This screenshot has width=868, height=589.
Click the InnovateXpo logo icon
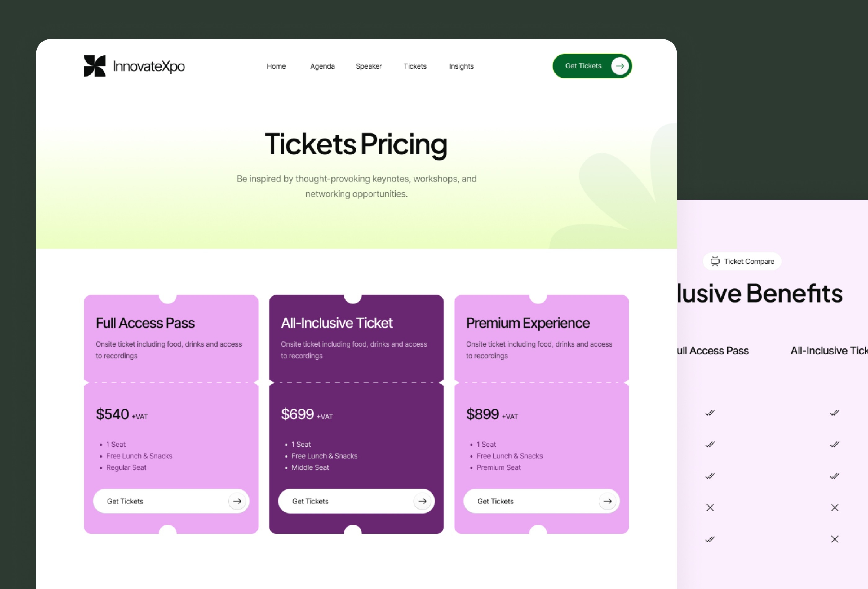coord(93,66)
